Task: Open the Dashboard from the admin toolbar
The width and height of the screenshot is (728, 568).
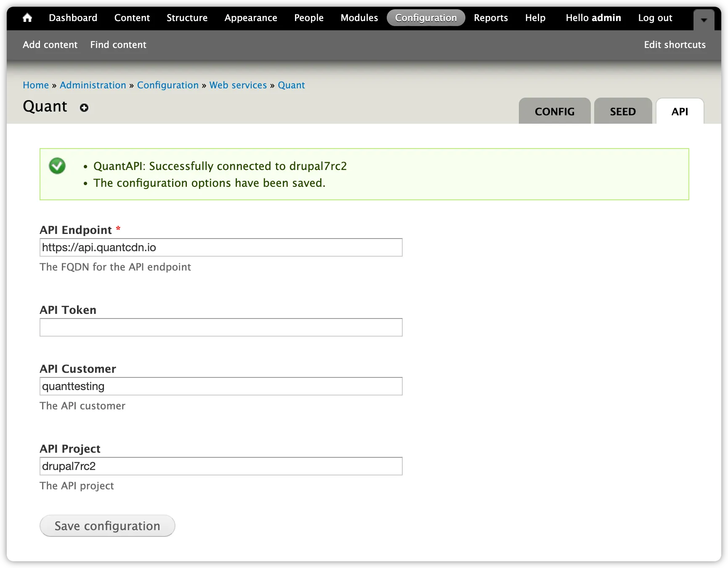Action: 72,18
